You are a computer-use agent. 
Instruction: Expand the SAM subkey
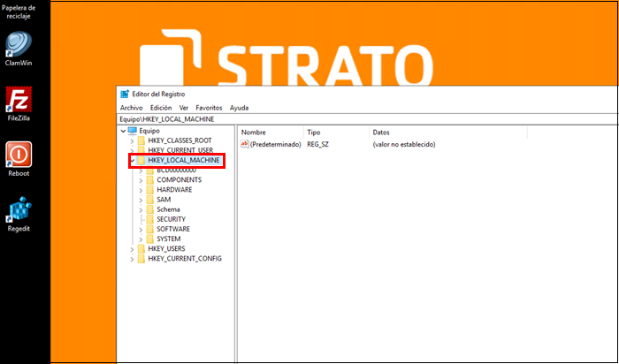tap(141, 200)
